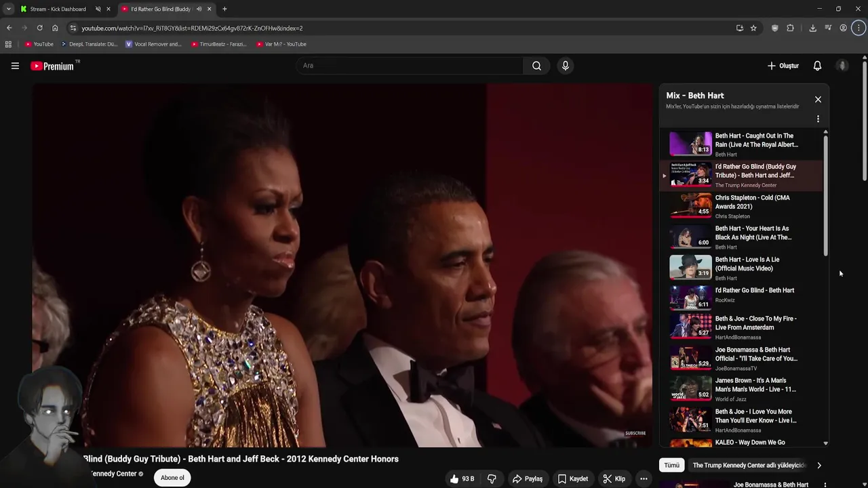Screen dimensions: 868x488
Task: Close the I'd Rather Go Blind browser tab
Action: point(209,9)
